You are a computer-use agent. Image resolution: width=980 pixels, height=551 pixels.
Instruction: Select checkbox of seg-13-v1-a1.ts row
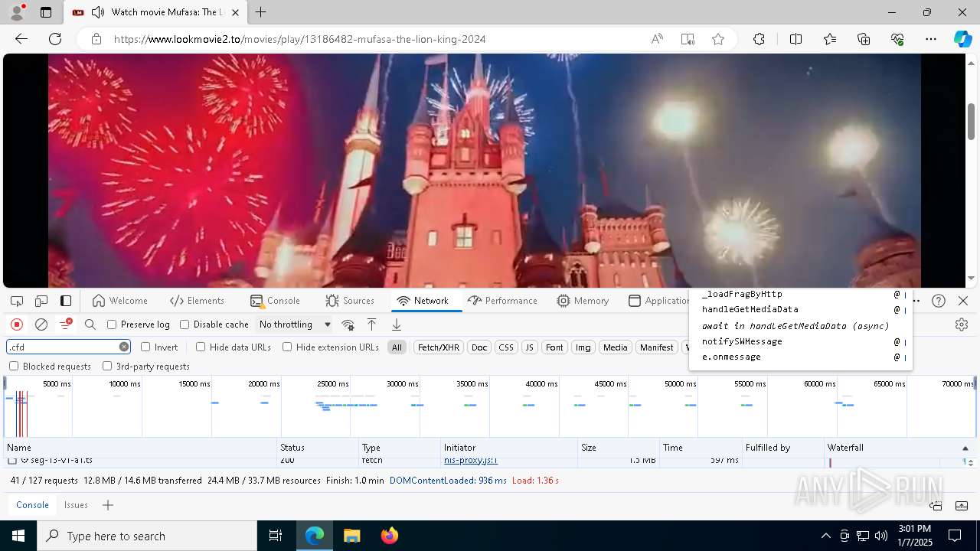[x=12, y=461]
